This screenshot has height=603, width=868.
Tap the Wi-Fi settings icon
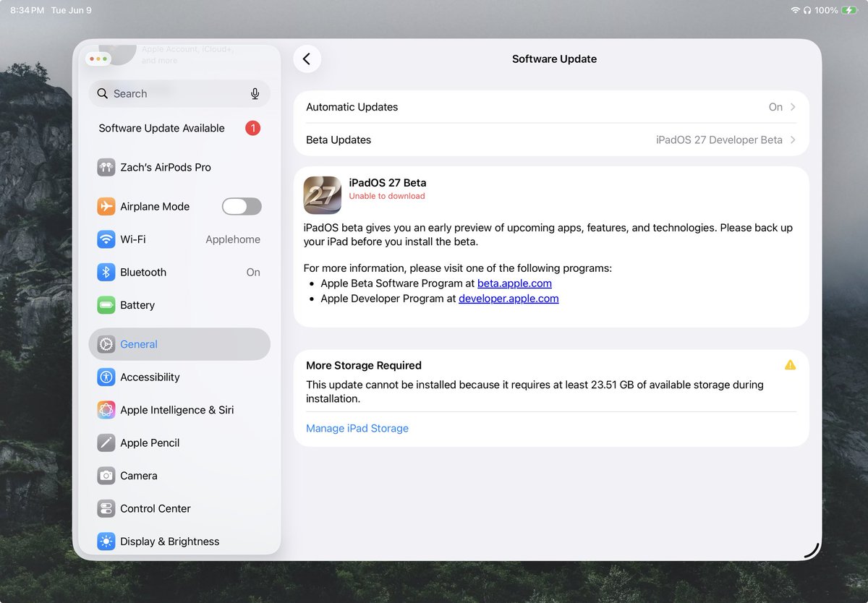tap(106, 239)
